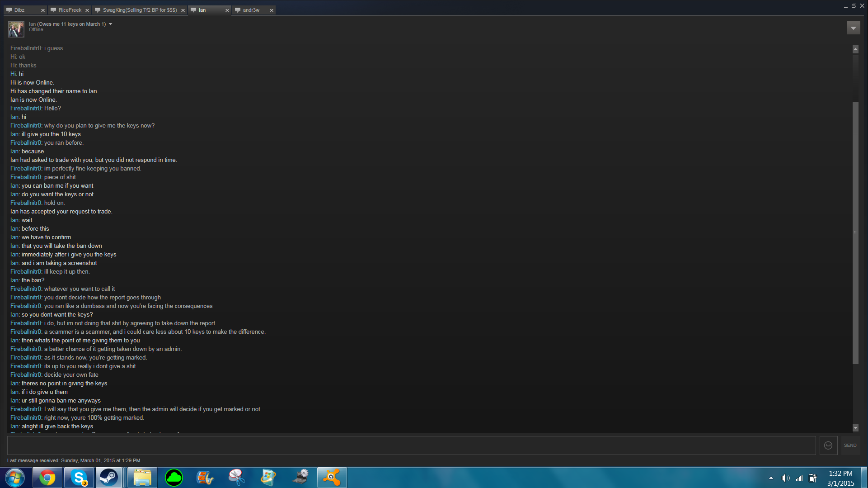This screenshot has height=488, width=868.
Task: Open Windows Explorer folder icon
Action: pos(142,478)
